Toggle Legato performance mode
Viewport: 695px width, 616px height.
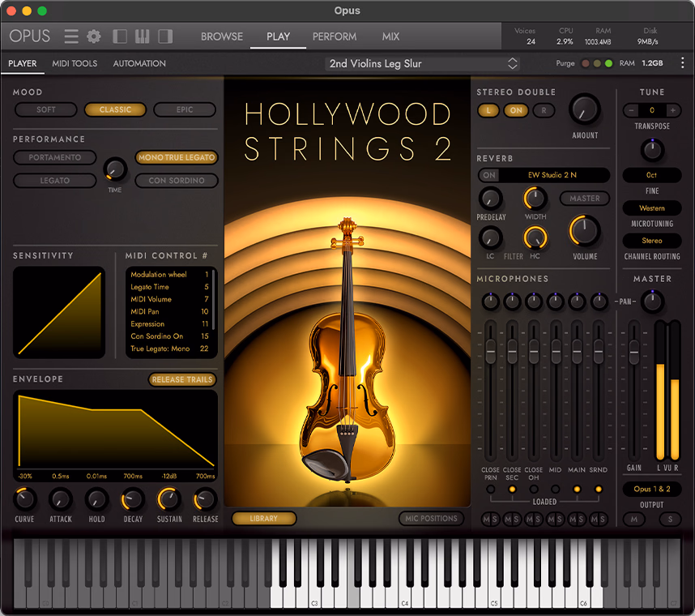(x=55, y=181)
